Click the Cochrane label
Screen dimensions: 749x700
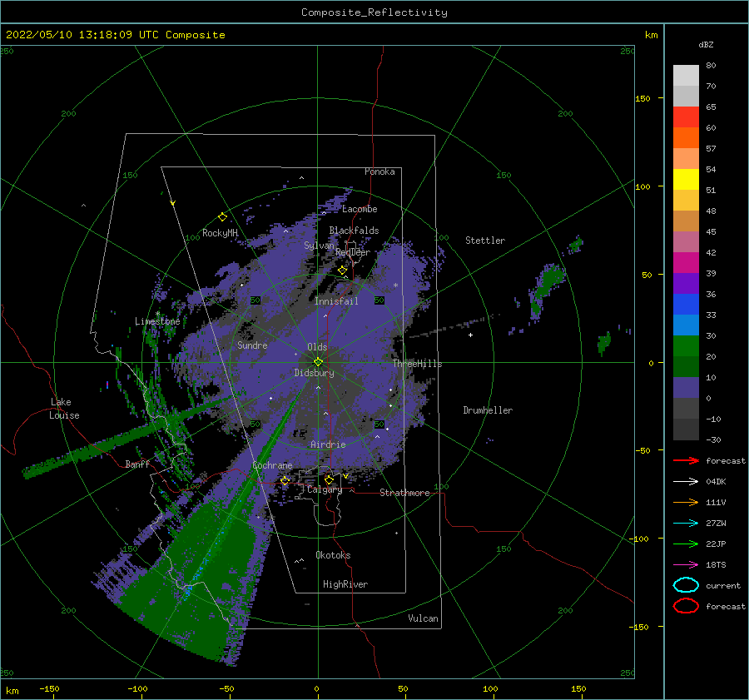pyautogui.click(x=272, y=465)
